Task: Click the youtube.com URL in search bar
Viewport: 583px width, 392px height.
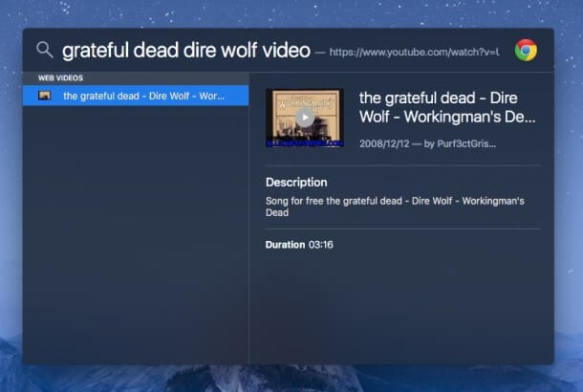Action: (x=414, y=52)
